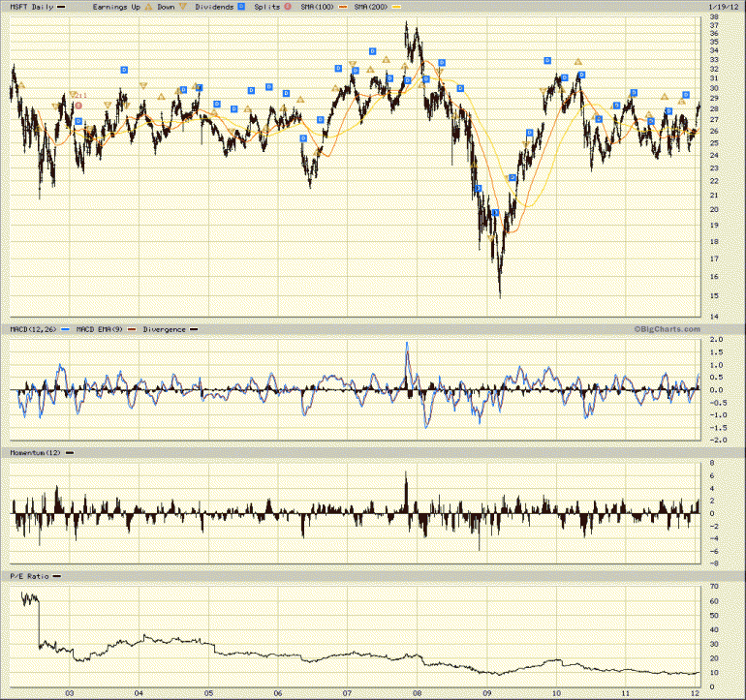Image resolution: width=746 pixels, height=700 pixels.
Task: Click the "06" year label on the time axis
Action: click(278, 693)
